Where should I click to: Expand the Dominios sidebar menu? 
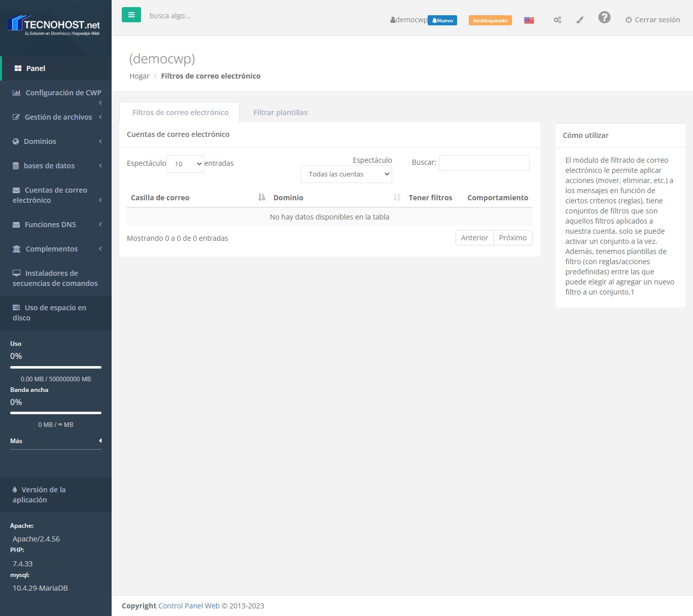click(x=56, y=141)
